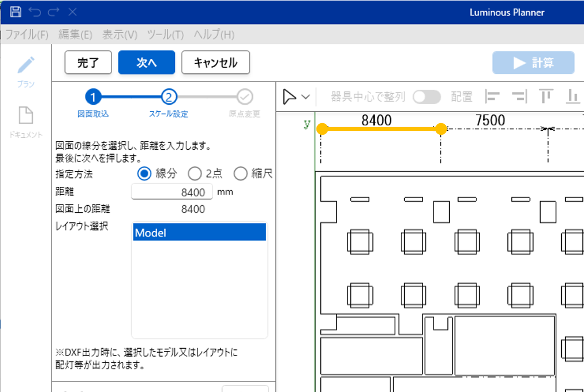Select the 2点 radio button
Image resolution: width=584 pixels, height=392 pixels.
click(x=195, y=174)
